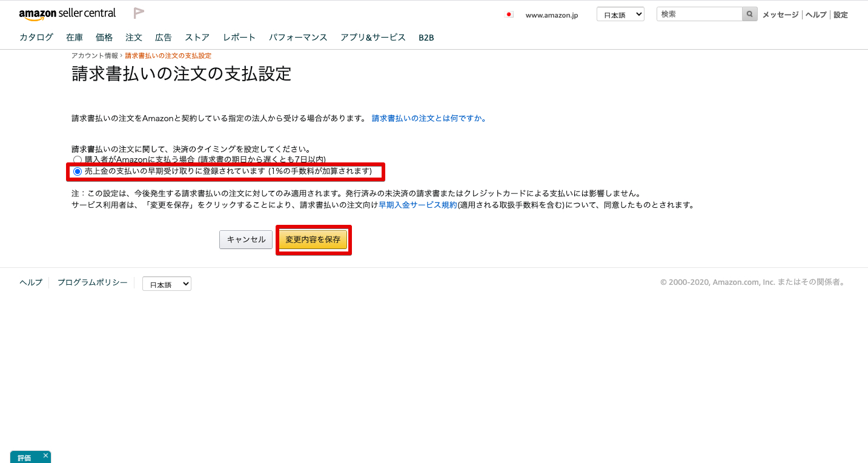Open the 注文 menu
This screenshot has height=463, width=868.
pyautogui.click(x=134, y=38)
